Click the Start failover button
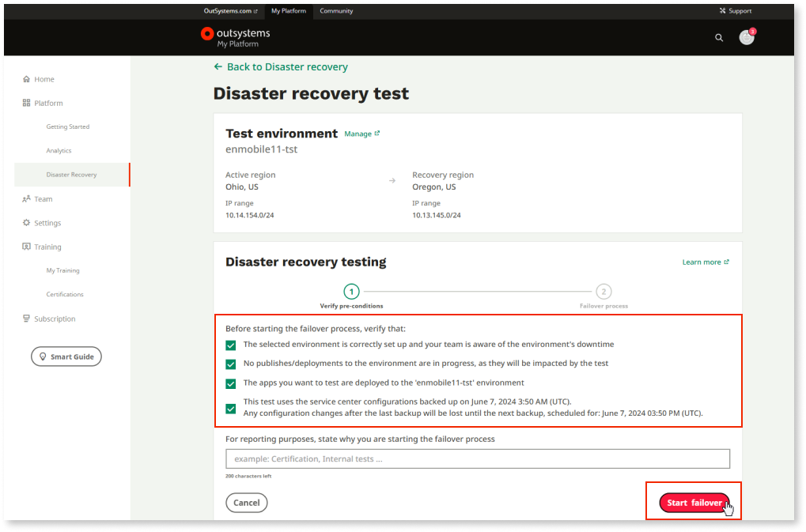806x532 pixels. coord(693,502)
